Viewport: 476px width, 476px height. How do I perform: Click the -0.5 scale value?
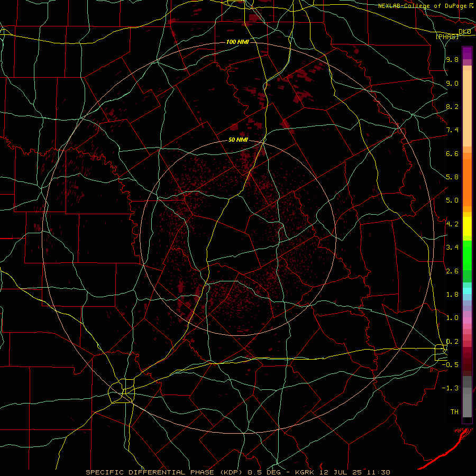coord(450,365)
